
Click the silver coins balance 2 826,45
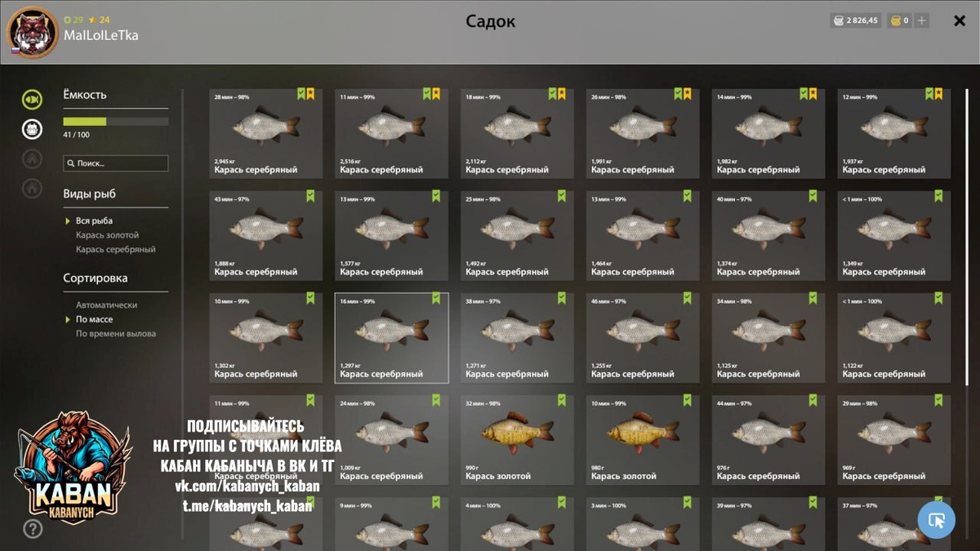pos(855,20)
